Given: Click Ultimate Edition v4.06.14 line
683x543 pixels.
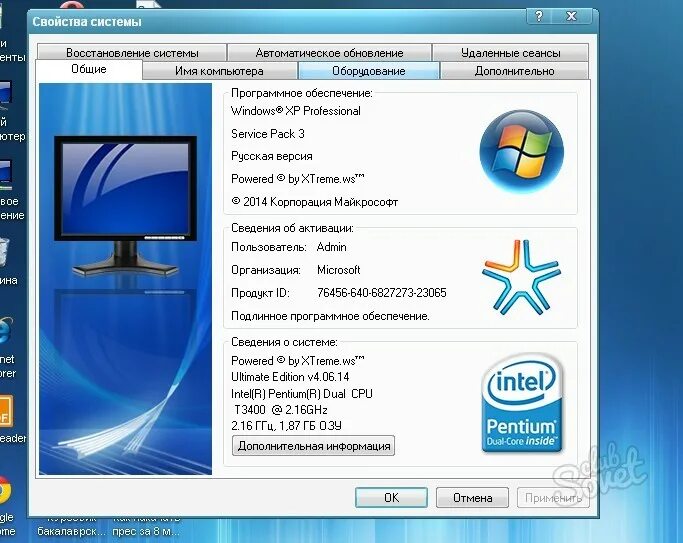Looking at the screenshot, I should click(x=290, y=377).
